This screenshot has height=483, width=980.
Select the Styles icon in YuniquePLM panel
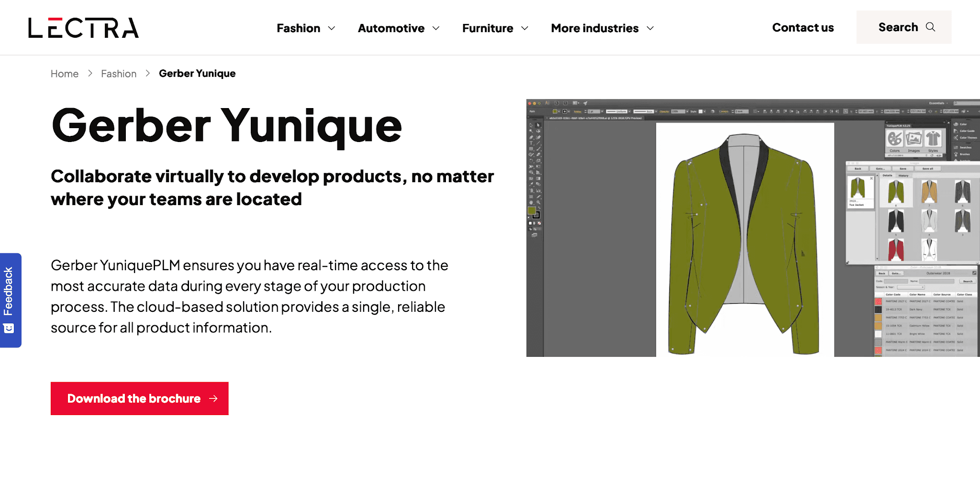933,139
